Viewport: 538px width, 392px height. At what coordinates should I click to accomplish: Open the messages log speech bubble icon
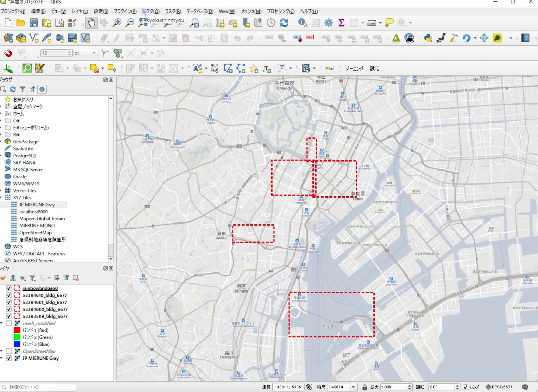[x=525, y=387]
